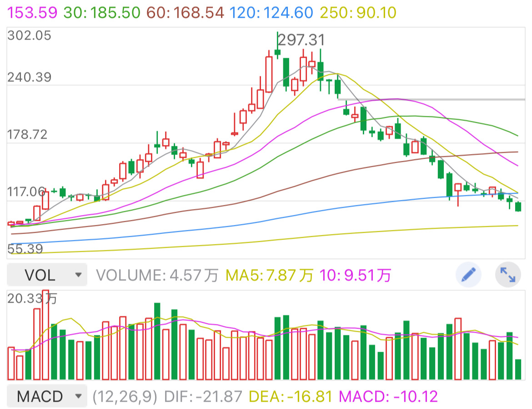Tap the pencil edit indicator icon
Screen dimensions: 532x409
[468, 274]
